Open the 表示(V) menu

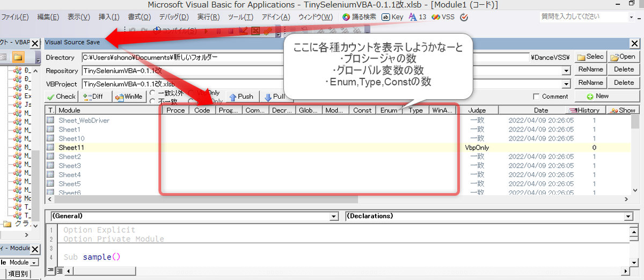point(79,17)
